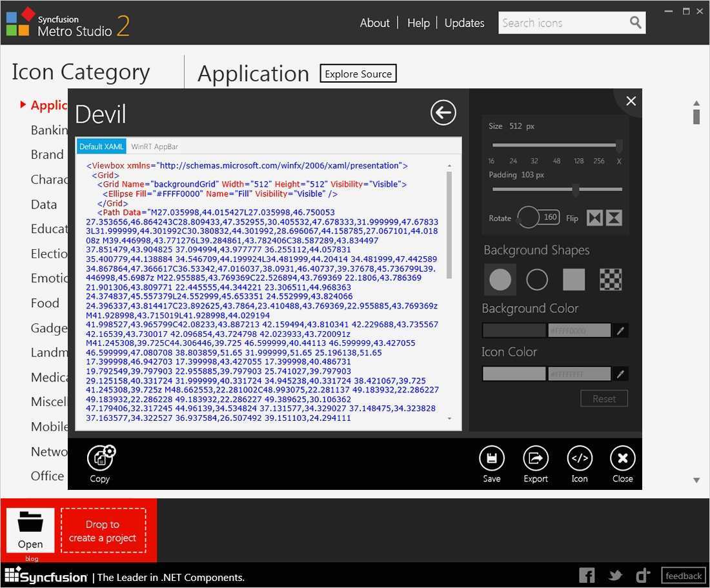This screenshot has height=588, width=710.
Task: Switch to the WinRT AppBar tab
Action: coord(154,147)
